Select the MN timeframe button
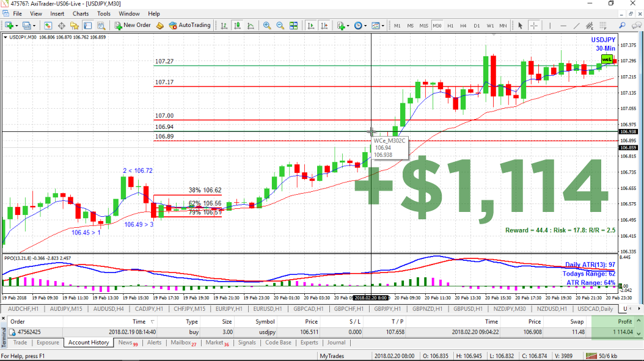 503,26
